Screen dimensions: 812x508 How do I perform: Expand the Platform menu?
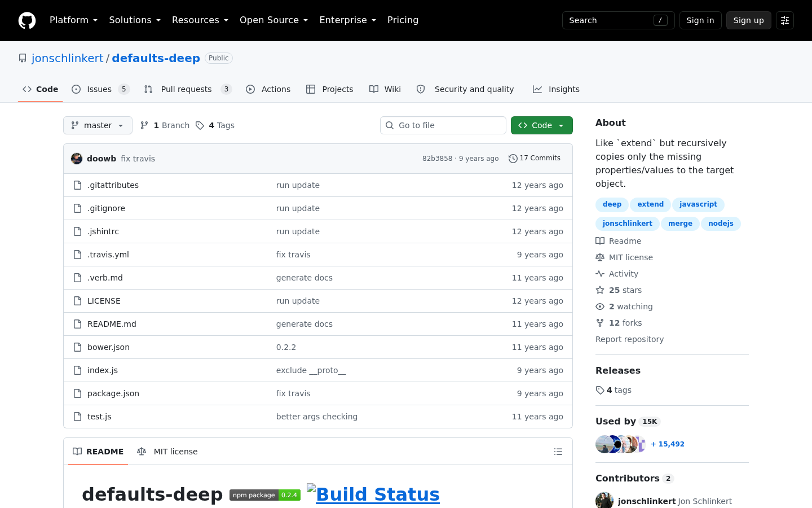[74, 20]
